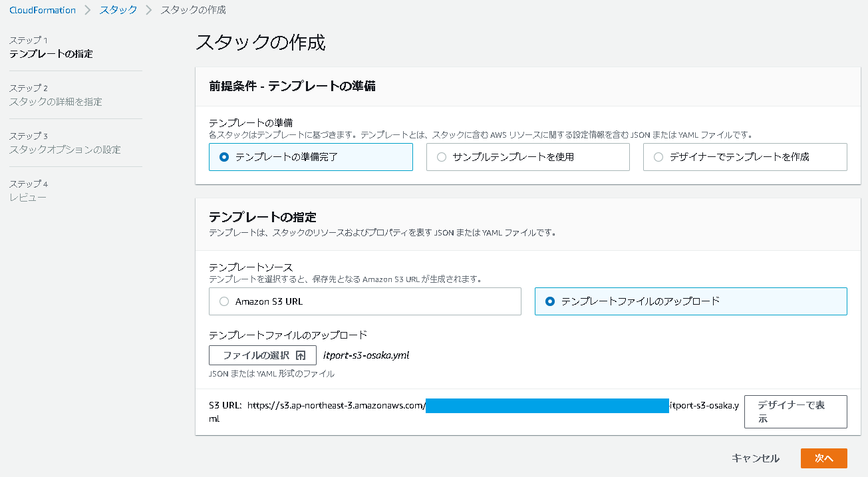Select ステップ 3 スタックオプションの設定 in sidebar

pyautogui.click(x=65, y=143)
